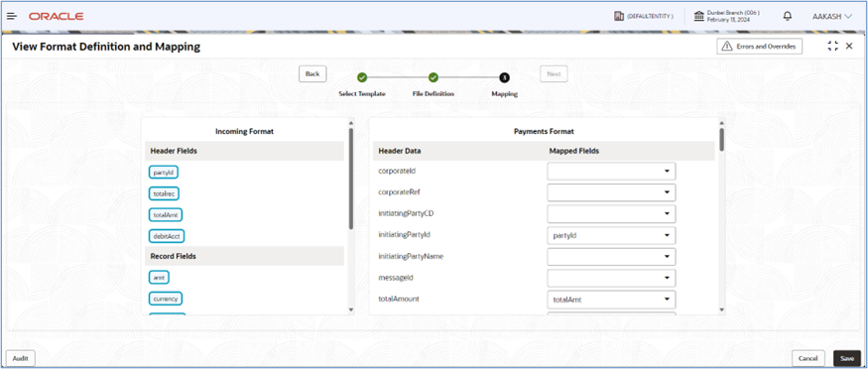Click scroll-down arrow of Incoming Format list
Image resolution: width=868 pixels, height=369 pixels.
350,309
